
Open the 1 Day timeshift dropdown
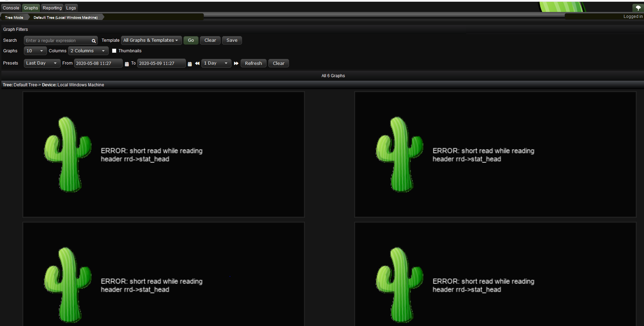tap(216, 63)
